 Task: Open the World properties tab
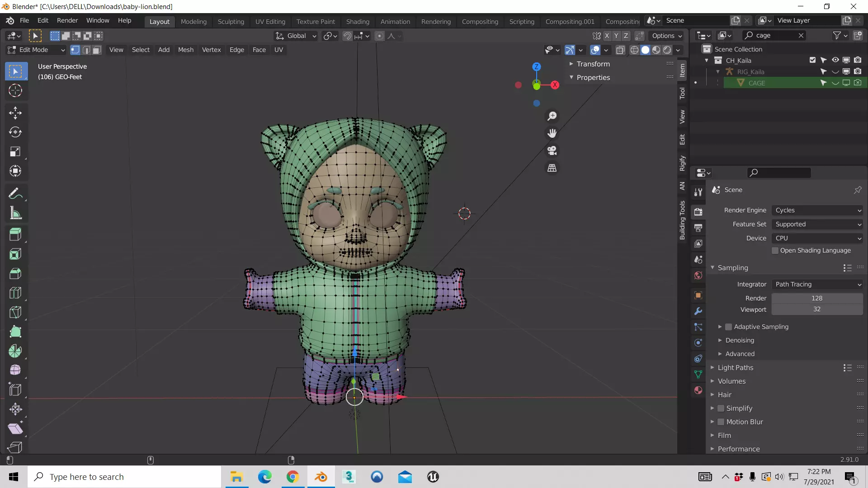coord(698,276)
